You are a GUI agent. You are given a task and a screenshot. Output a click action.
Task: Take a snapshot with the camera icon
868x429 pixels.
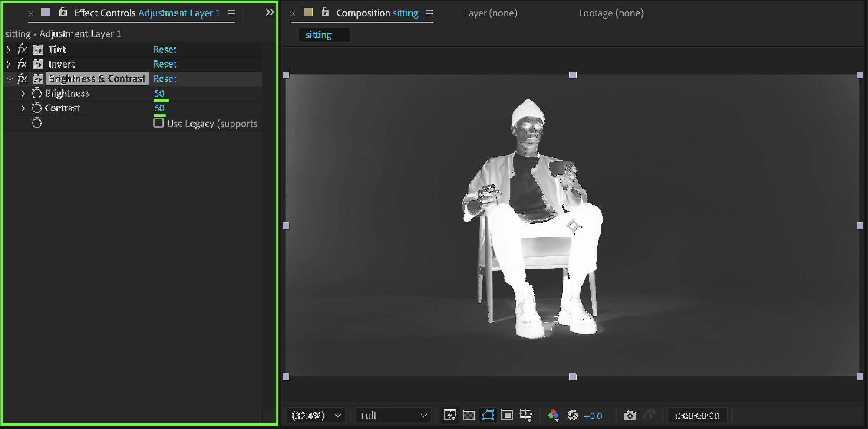pyautogui.click(x=630, y=416)
